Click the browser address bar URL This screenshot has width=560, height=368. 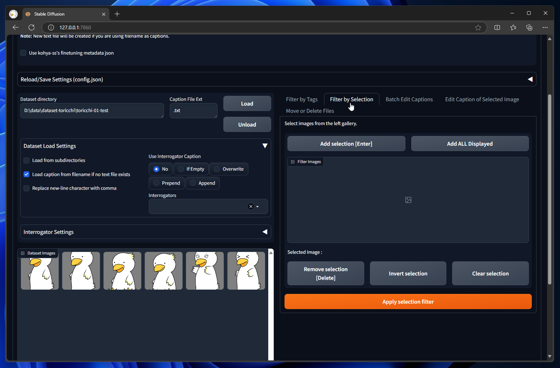pyautogui.click(x=75, y=28)
